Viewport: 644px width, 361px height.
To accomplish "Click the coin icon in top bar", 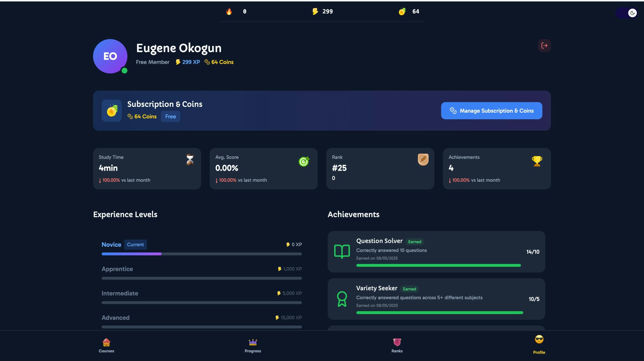I will [402, 11].
